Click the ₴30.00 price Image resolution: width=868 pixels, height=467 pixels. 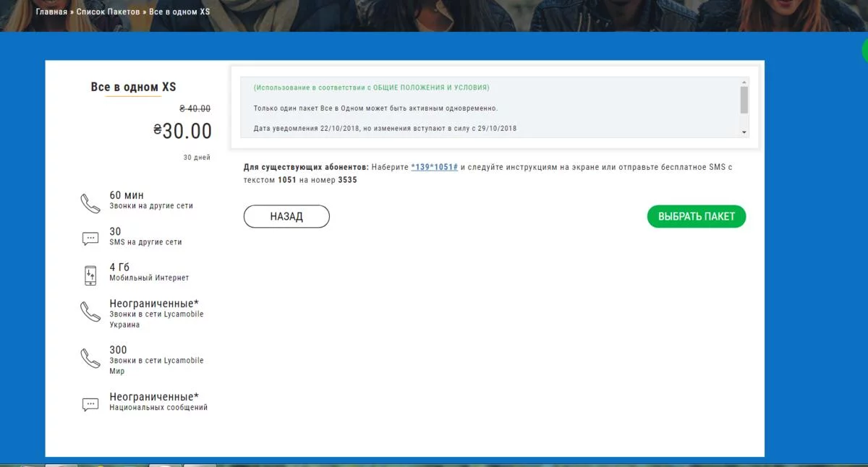(182, 131)
